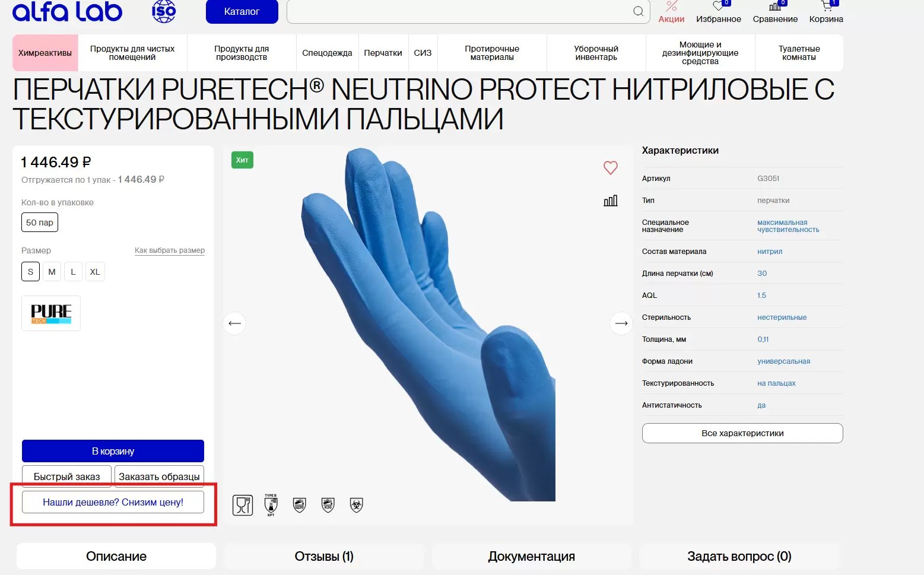Click the search magnifier icon

(x=637, y=11)
